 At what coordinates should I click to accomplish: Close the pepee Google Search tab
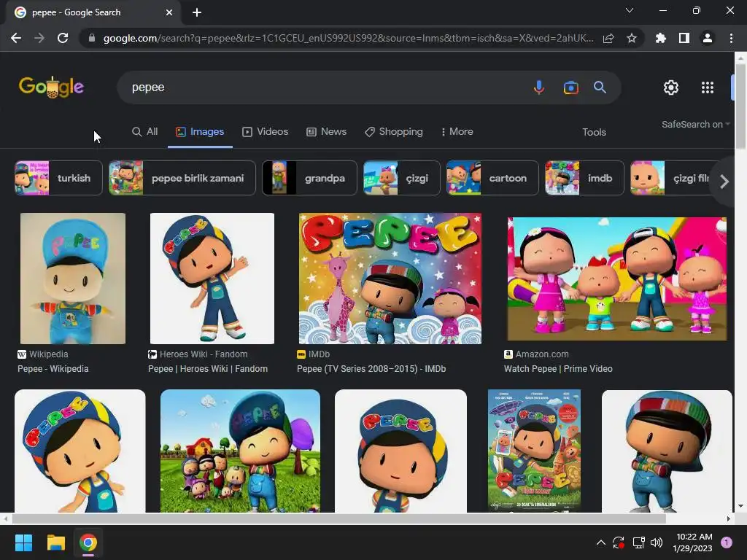169,12
